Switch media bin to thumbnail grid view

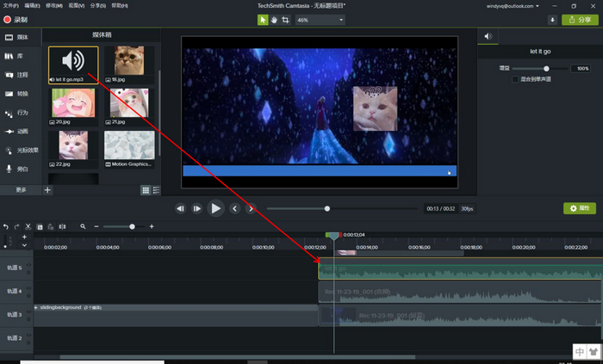(x=146, y=190)
